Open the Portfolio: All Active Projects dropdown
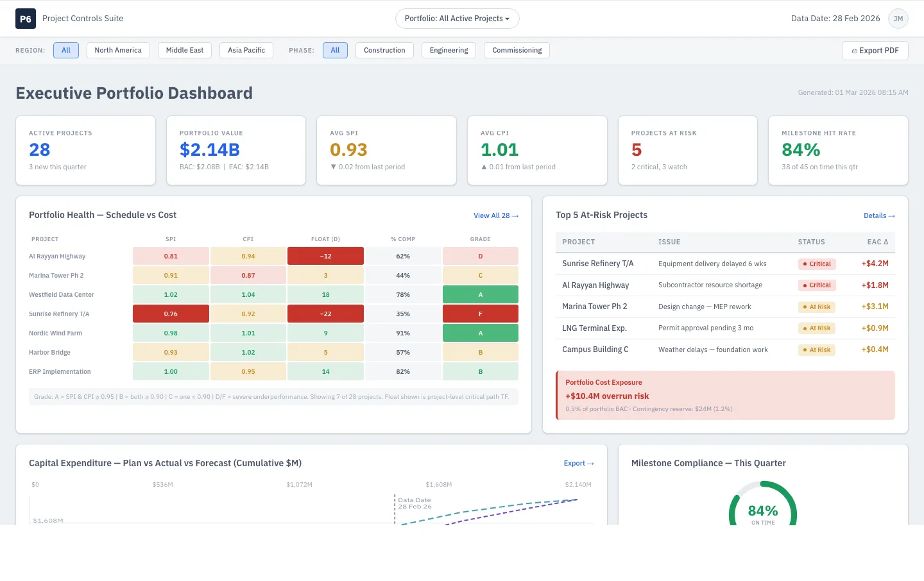Viewport: 924px width, 581px height. (457, 19)
